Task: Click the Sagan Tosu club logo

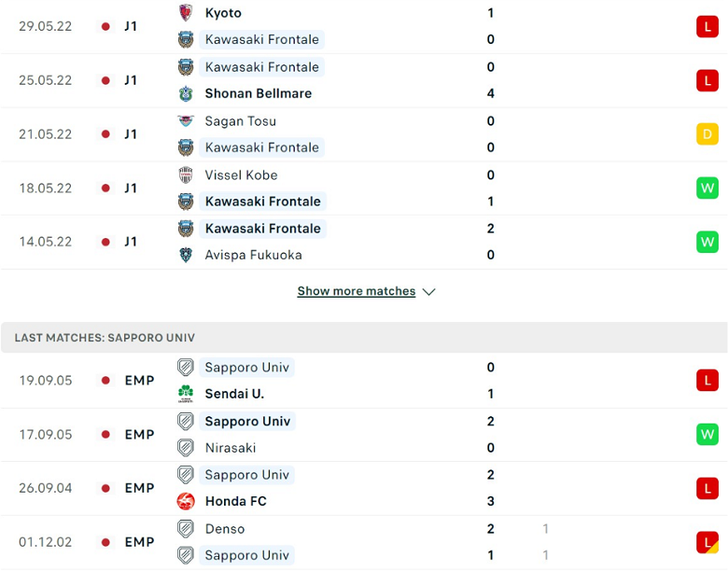Action: (x=186, y=121)
